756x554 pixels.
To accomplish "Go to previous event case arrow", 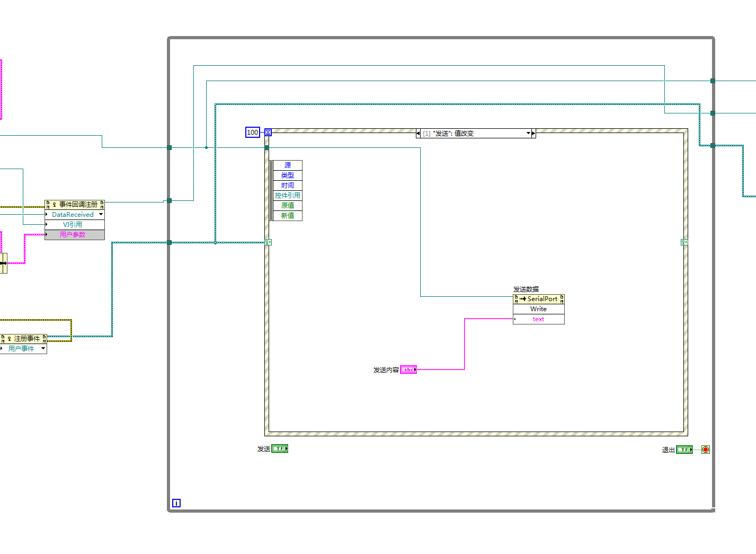I will click(419, 134).
